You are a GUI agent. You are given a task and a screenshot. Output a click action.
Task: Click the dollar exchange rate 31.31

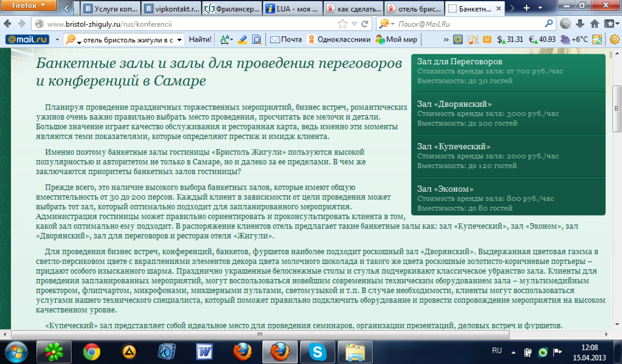[x=510, y=39]
